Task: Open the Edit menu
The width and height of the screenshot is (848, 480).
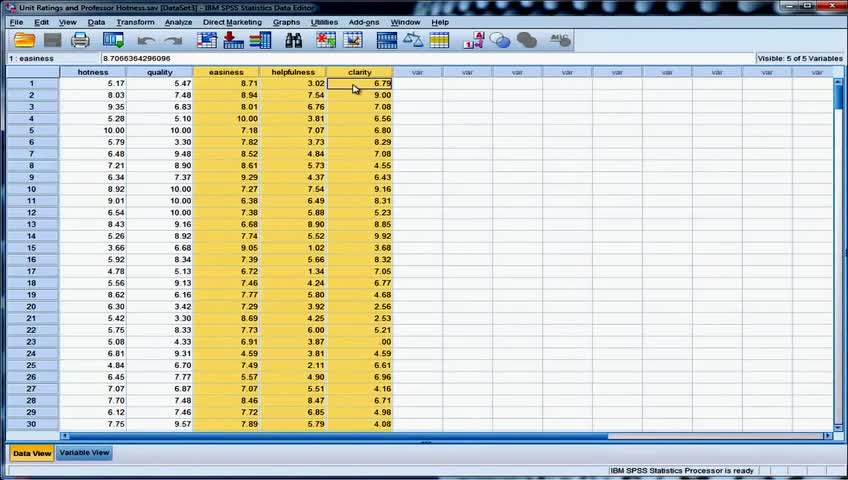Action: 41,22
